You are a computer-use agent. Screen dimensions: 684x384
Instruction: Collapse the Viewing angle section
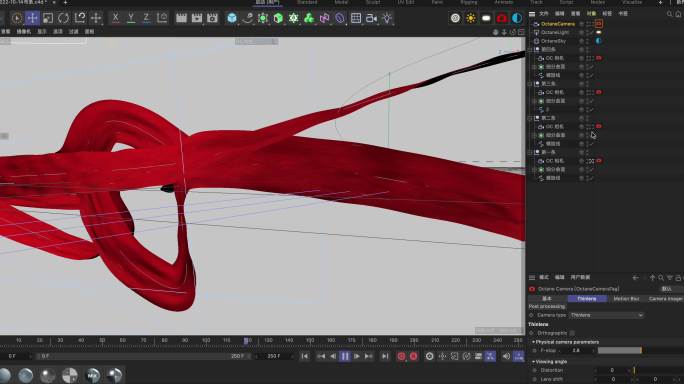click(x=533, y=362)
